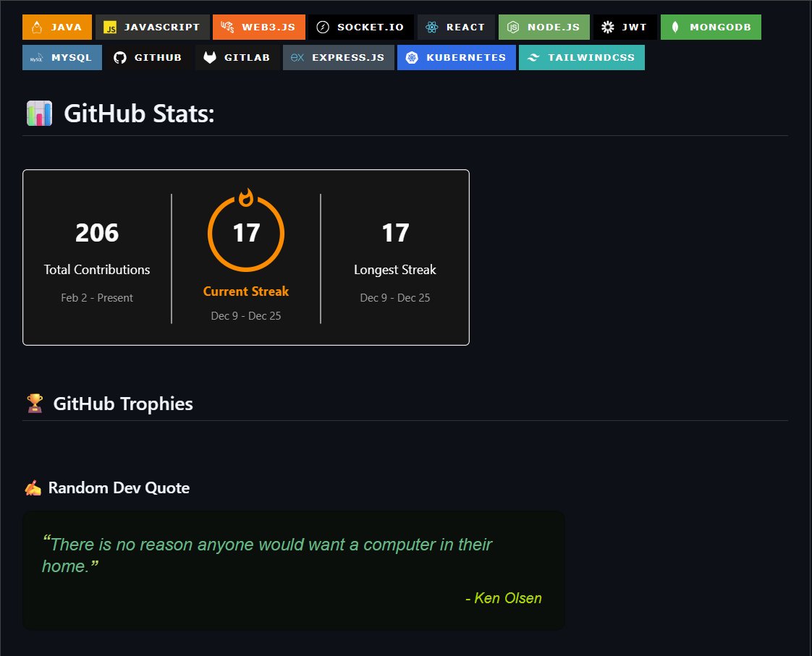Image resolution: width=812 pixels, height=656 pixels.
Task: Click the GitHub Stats heading
Action: coord(139,114)
